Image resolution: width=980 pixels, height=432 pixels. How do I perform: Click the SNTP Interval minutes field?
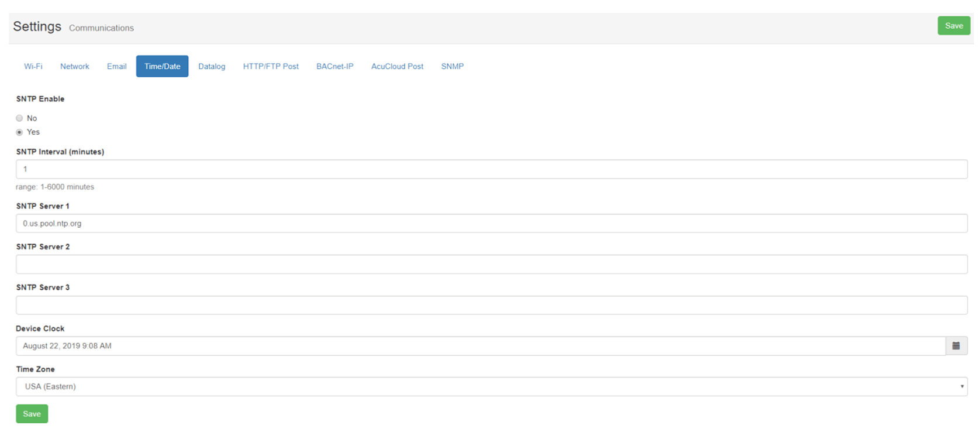coord(491,169)
